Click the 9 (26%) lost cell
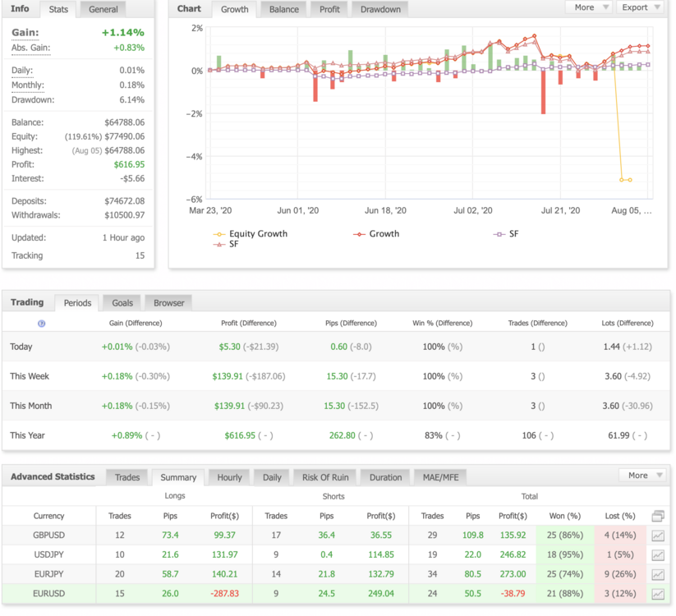This screenshot has height=616, width=676. click(x=620, y=574)
